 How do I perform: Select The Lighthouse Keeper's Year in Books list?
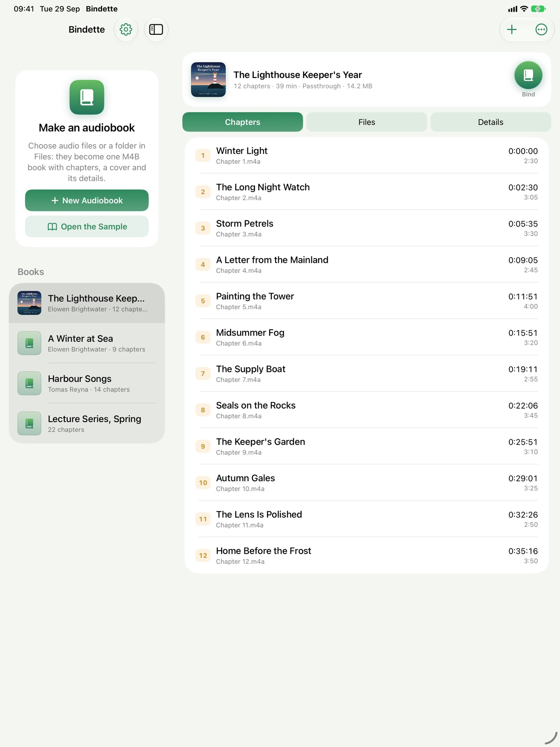click(x=87, y=303)
